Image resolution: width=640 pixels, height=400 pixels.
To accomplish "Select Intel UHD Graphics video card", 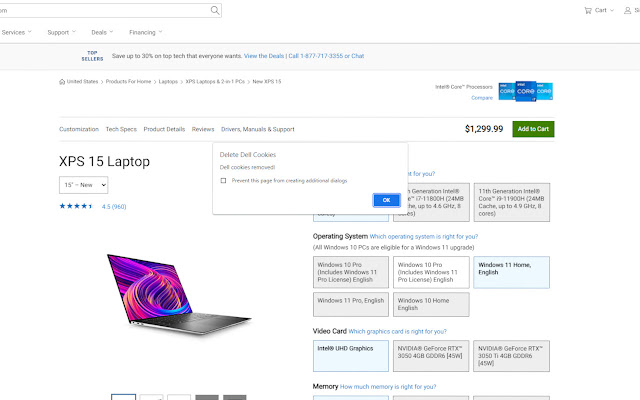I will coord(351,356).
